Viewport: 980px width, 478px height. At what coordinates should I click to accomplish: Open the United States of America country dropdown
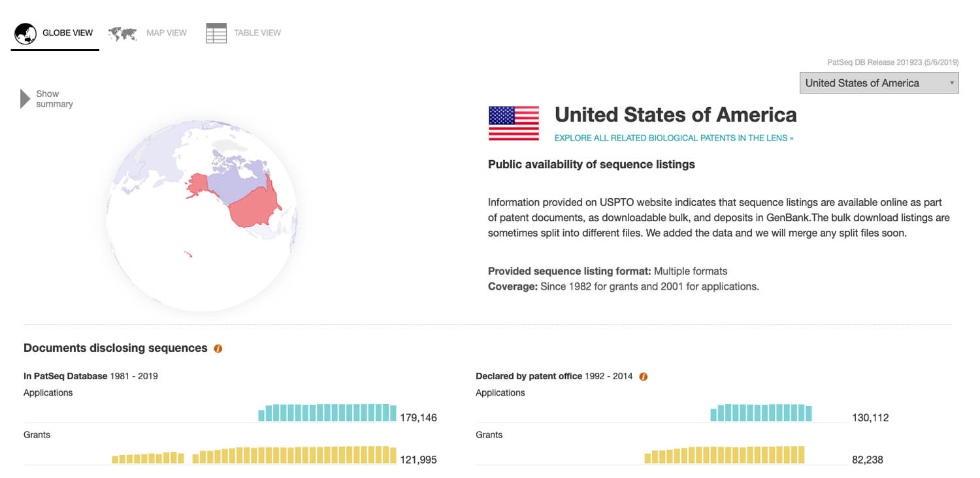tap(879, 83)
